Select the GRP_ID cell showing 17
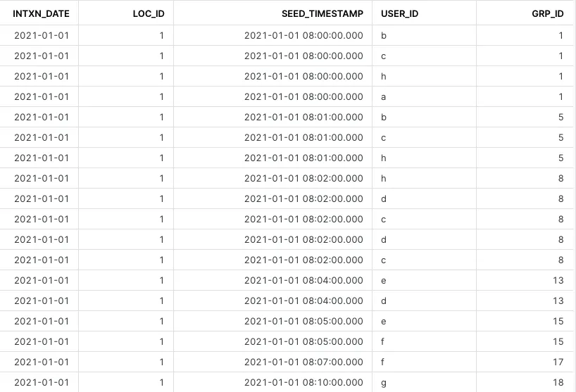Image resolution: width=576 pixels, height=392 pixels. [x=558, y=362]
